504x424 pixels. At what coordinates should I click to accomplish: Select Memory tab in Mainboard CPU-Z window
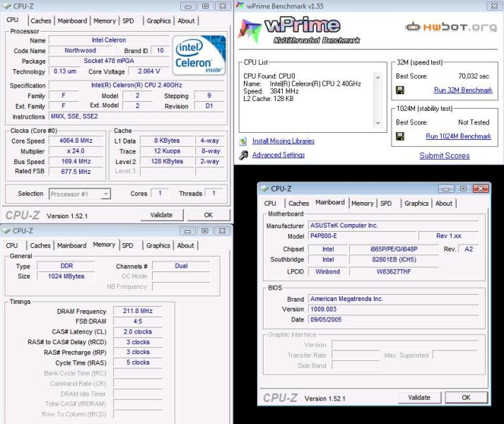tap(362, 204)
